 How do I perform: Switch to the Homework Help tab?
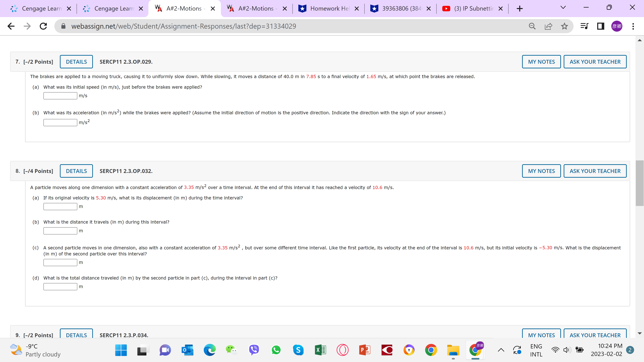tap(325, 8)
